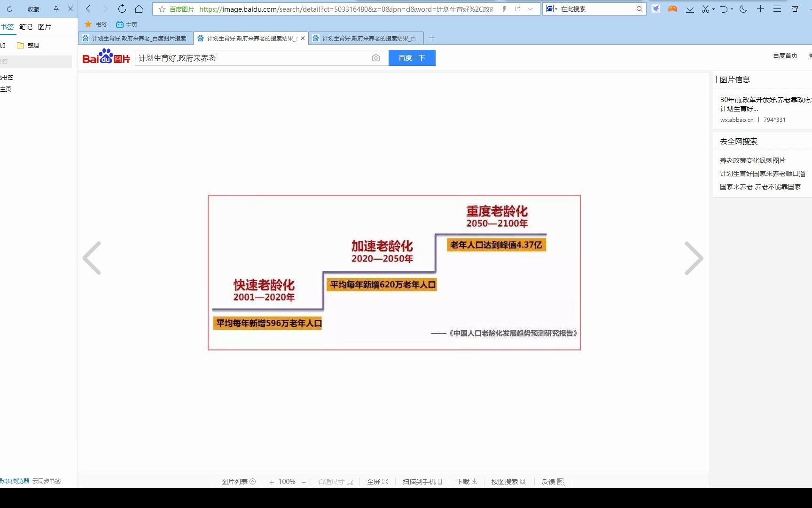The height and width of the screenshot is (508, 812).
Task: Switch to the third 搜索结果 tab
Action: click(366, 38)
